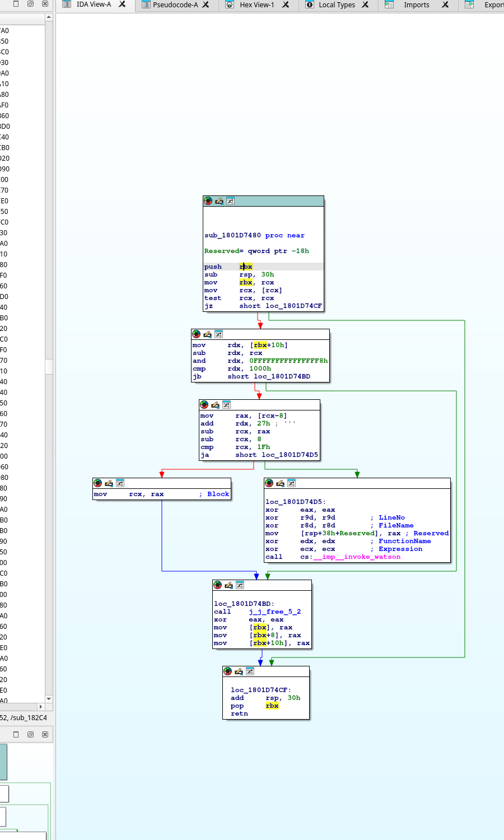Click functions list scroll down arrow
The height and width of the screenshot is (840, 504).
[49, 698]
